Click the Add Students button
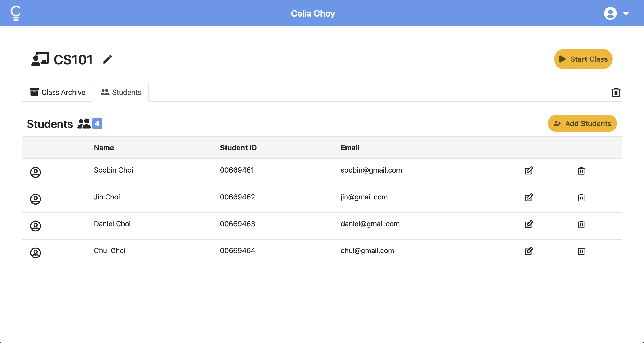 pos(582,123)
